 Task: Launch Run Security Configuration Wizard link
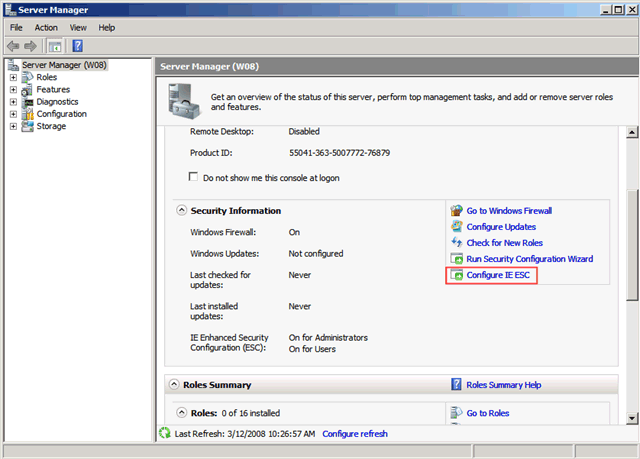click(530, 259)
